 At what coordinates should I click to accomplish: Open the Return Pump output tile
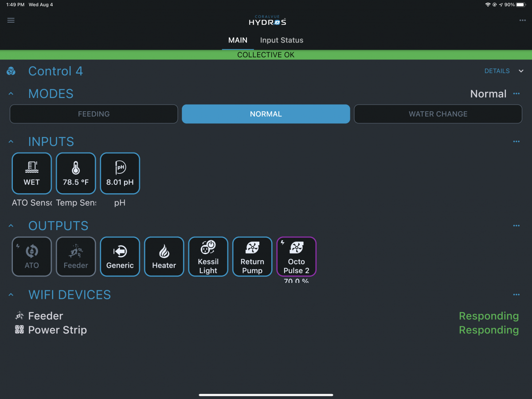pyautogui.click(x=252, y=257)
